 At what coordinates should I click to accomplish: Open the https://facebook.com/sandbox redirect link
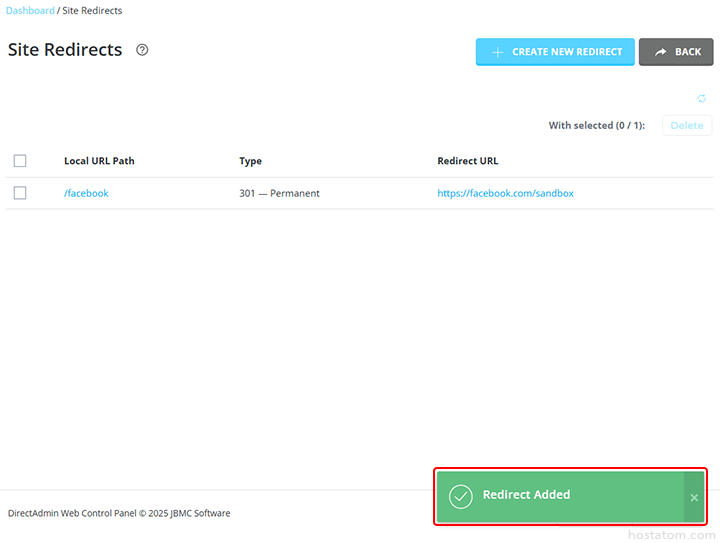click(505, 193)
